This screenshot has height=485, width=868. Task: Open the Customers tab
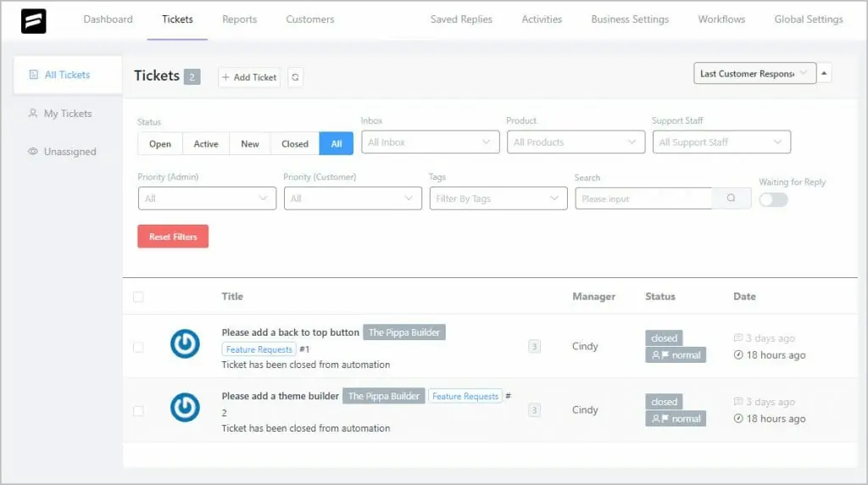[310, 19]
